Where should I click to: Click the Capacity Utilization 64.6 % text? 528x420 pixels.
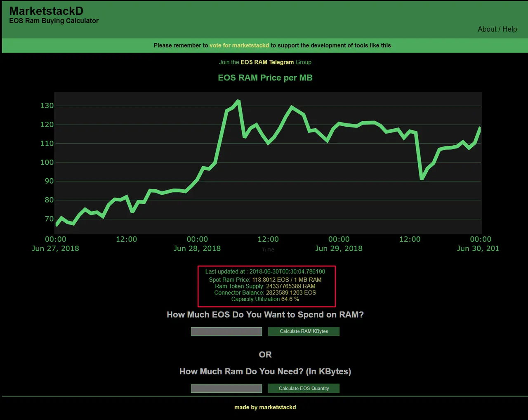click(265, 299)
